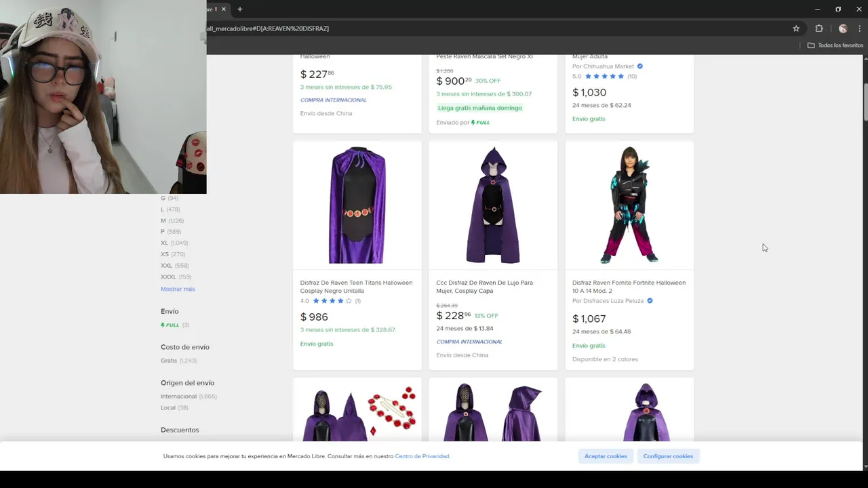This screenshot has height=488, width=868.
Task: Filter by Gratis shipping cost
Action: (x=178, y=361)
